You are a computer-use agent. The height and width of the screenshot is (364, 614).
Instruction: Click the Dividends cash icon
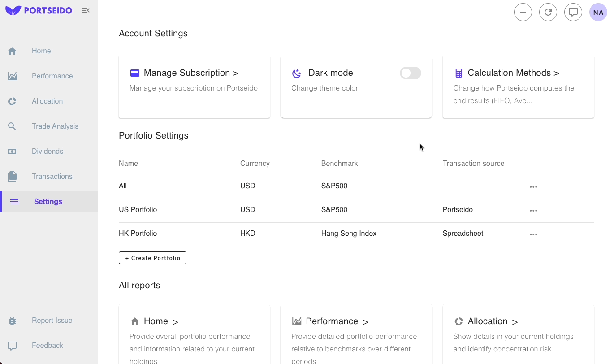12,151
